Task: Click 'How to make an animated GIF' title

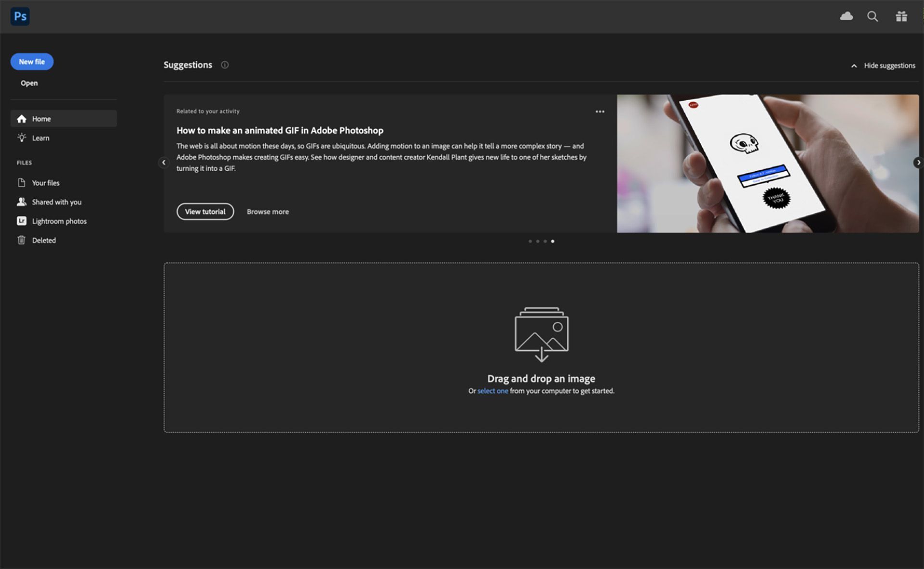Action: [x=280, y=130]
